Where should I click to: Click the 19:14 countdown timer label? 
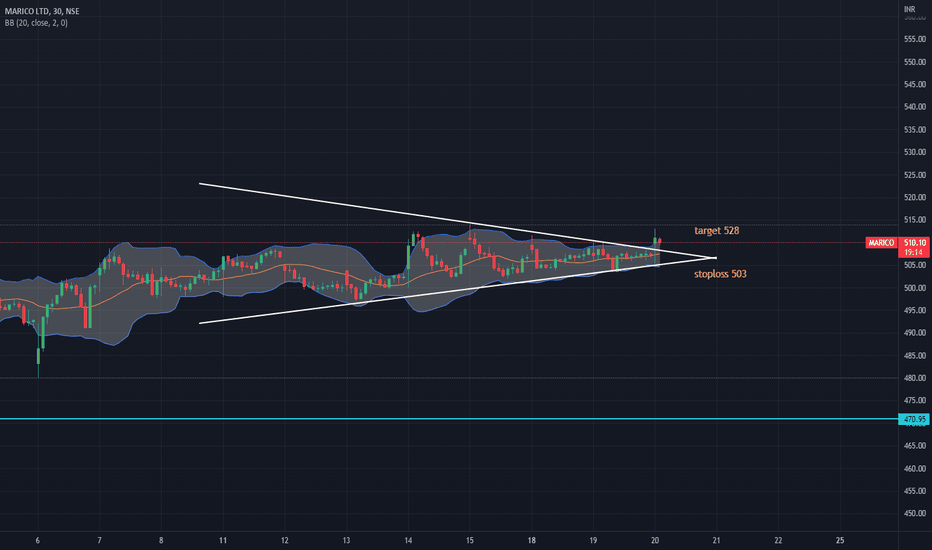[915, 253]
